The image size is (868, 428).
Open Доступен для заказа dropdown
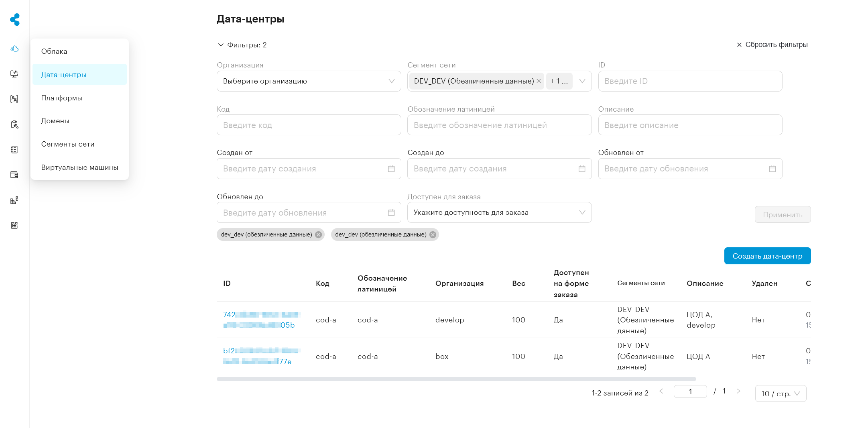(x=499, y=212)
